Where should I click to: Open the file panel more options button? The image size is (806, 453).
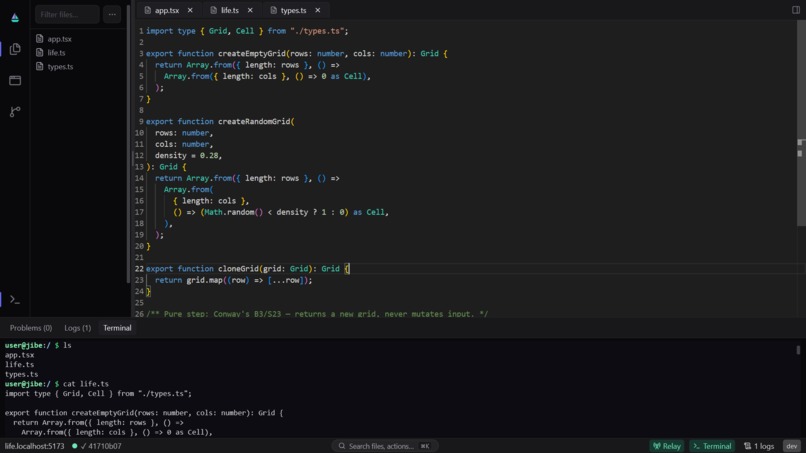(x=112, y=14)
